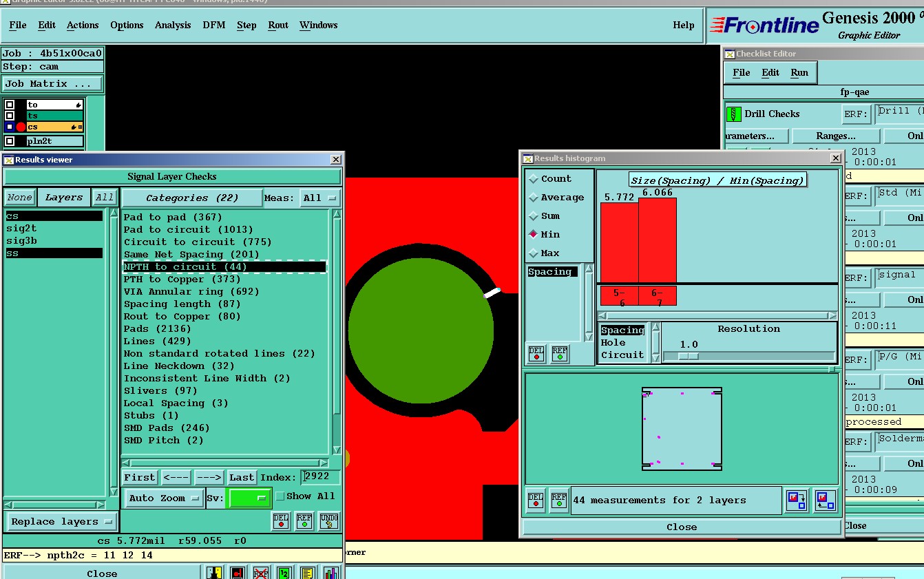Select 'sig2t' in the layers list
The image size is (924, 579).
coord(21,228)
